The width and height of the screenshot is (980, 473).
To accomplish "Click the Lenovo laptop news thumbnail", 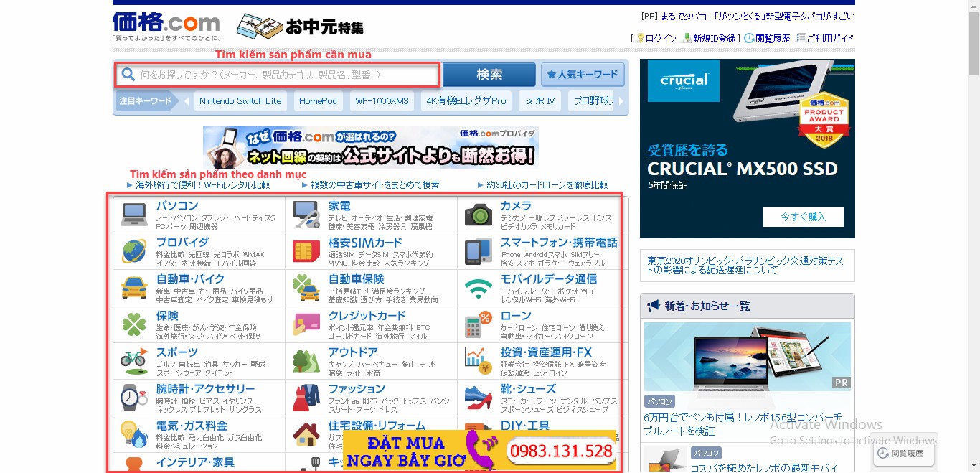I will 748,357.
